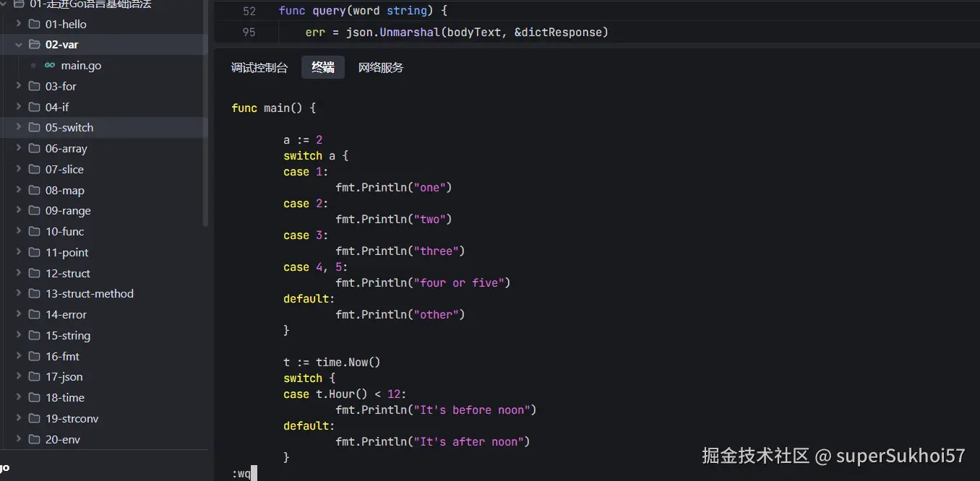The width and height of the screenshot is (980, 481).
Task: Click the 08-map folder icon
Action: [x=34, y=190]
